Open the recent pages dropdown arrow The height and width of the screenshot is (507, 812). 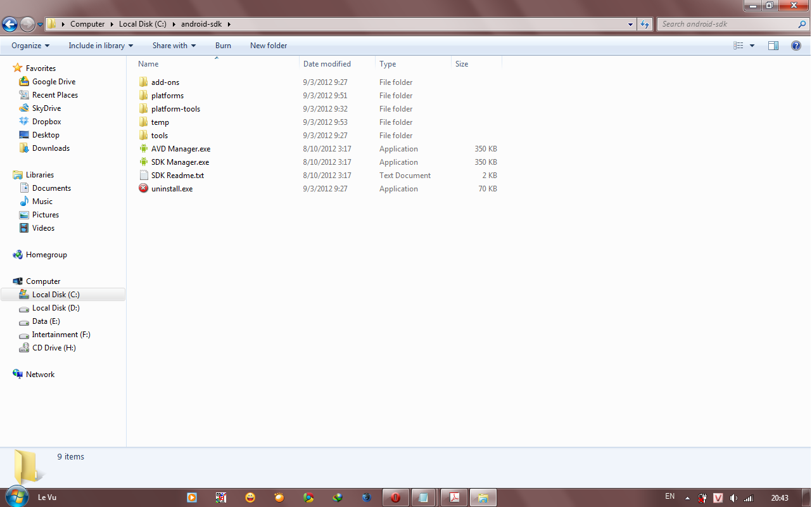[x=40, y=25]
